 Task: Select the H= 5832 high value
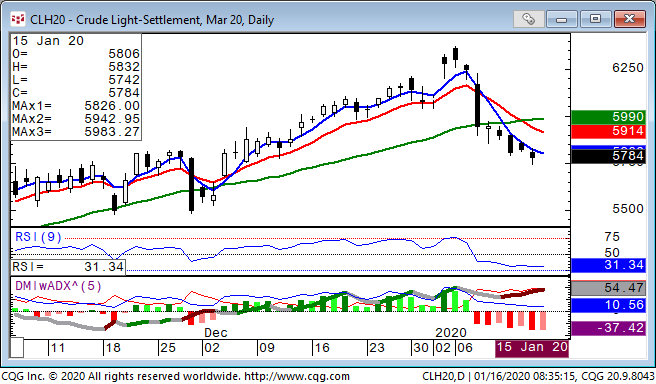(76, 67)
